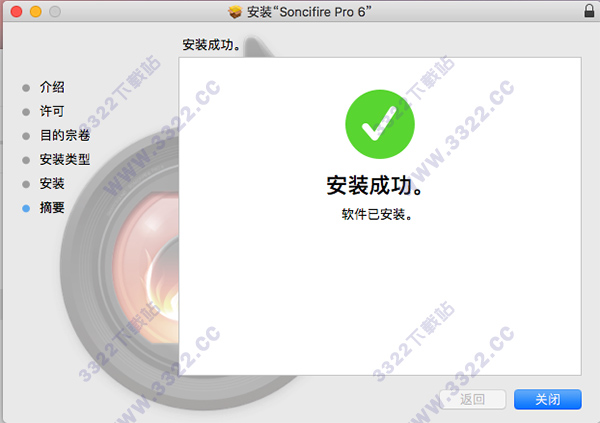The width and height of the screenshot is (600, 423).
Task: Click the grey bullet beside 许可
Action: coord(26,112)
